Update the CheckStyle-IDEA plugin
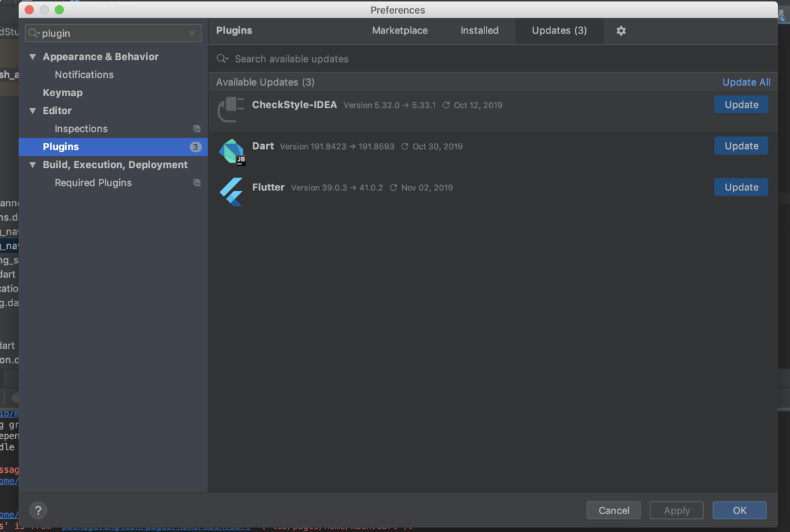Image resolution: width=790 pixels, height=532 pixels. (x=741, y=105)
